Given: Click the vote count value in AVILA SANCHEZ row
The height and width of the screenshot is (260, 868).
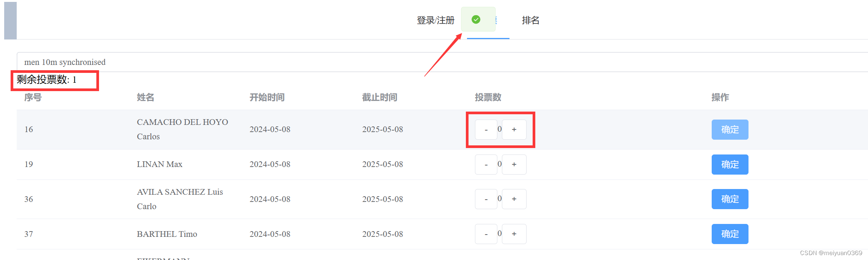Looking at the screenshot, I should pos(500,198).
